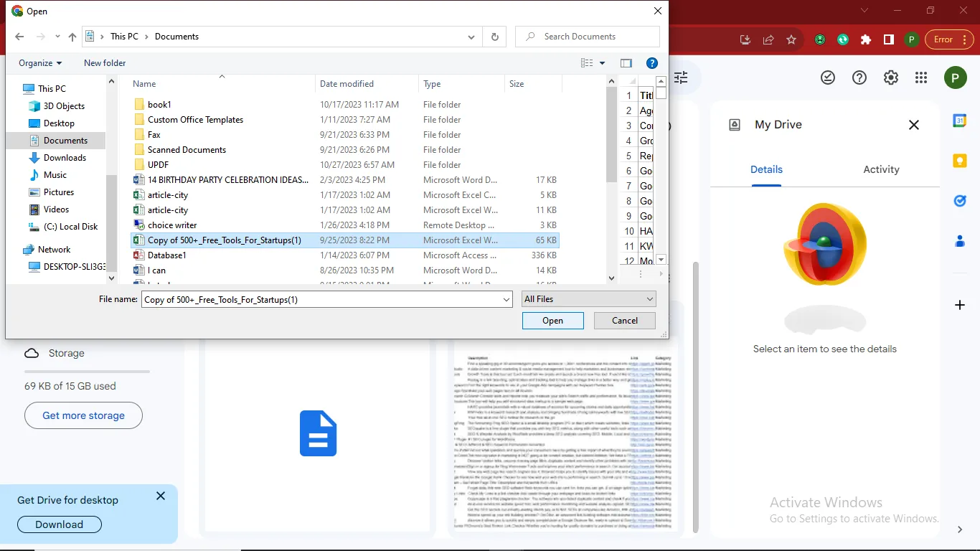Open Google Calendar from the side panel
The image size is (980, 551).
(960, 121)
